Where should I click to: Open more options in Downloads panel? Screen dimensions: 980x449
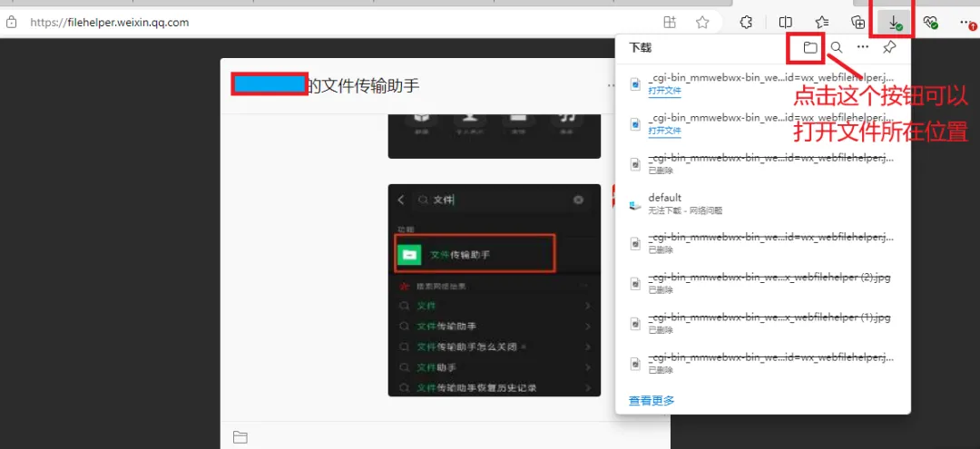pos(863,47)
